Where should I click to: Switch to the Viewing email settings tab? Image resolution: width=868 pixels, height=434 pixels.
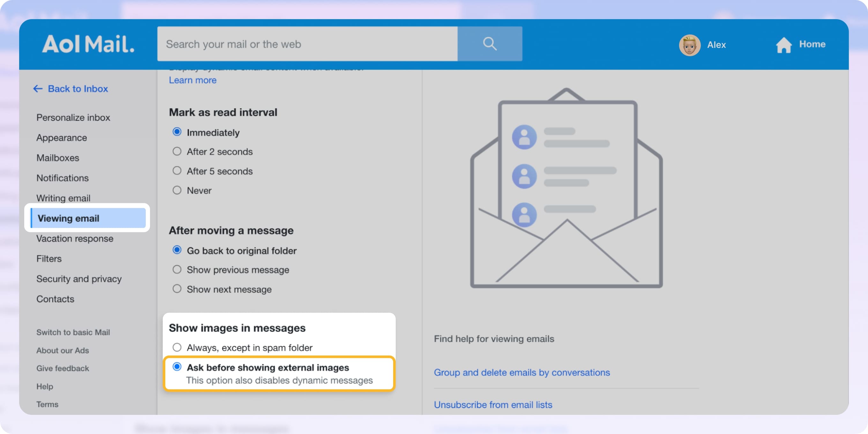(68, 218)
